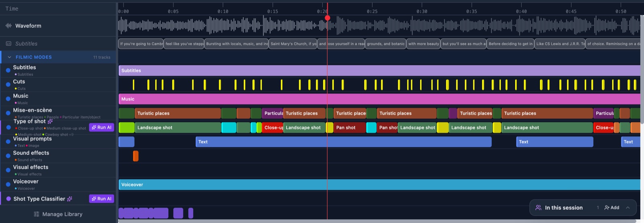644x223 pixels.
Task: Click the horizontal scrollbar at timeline bottom
Action: [x=377, y=221]
